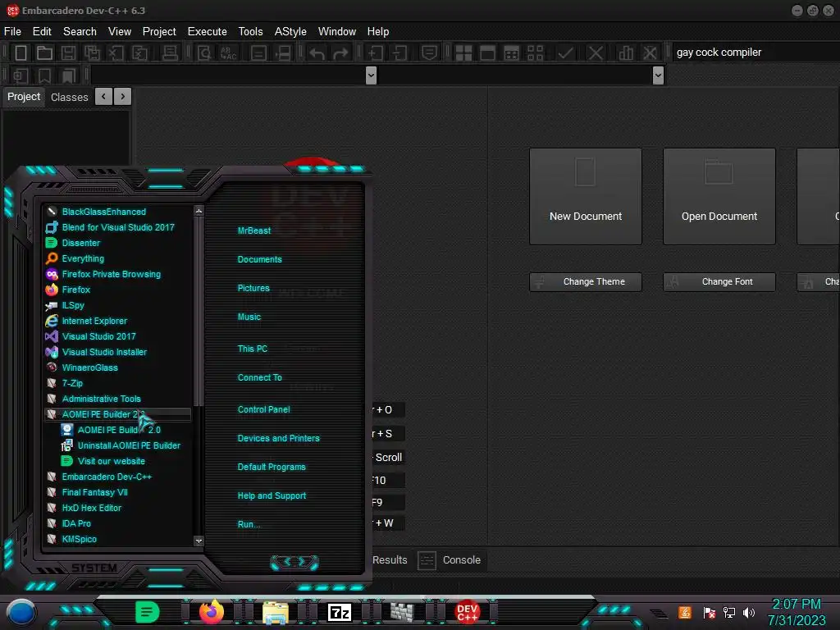Open Firefox from the taskbar
This screenshot has width=840, height=630.
click(x=211, y=612)
